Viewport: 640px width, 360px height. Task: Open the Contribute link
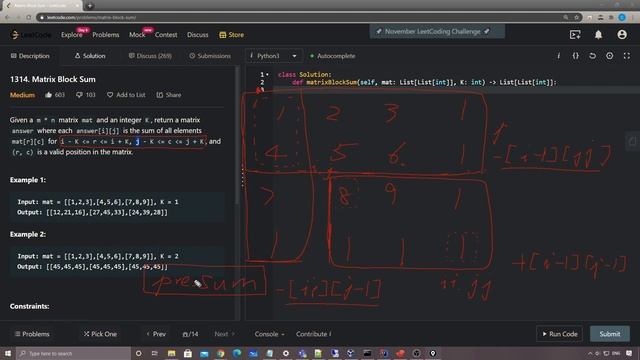(x=313, y=334)
